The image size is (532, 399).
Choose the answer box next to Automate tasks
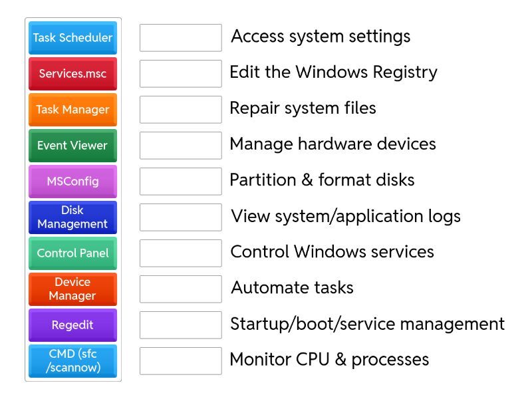tap(180, 289)
